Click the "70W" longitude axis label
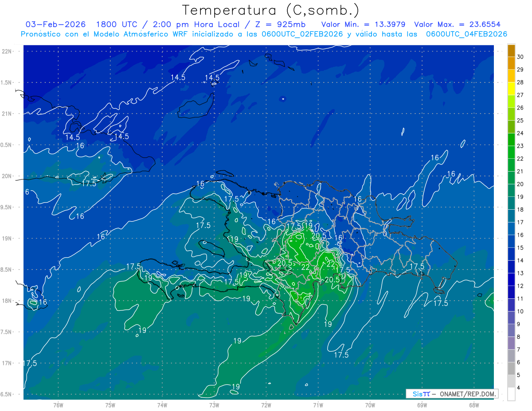The image size is (532, 411). [370, 405]
